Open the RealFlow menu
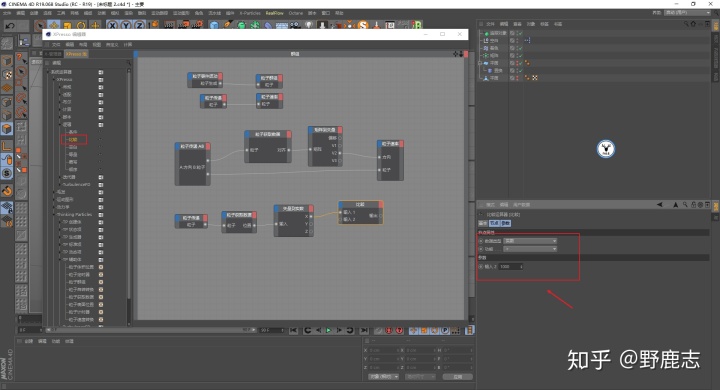Image resolution: width=720 pixels, height=390 pixels. point(275,13)
